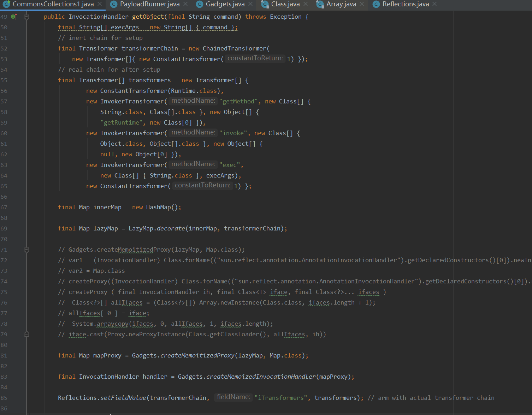Viewport: 532px width, 415px height.
Task: Close the Gadgets.java tab
Action: coord(250,4)
